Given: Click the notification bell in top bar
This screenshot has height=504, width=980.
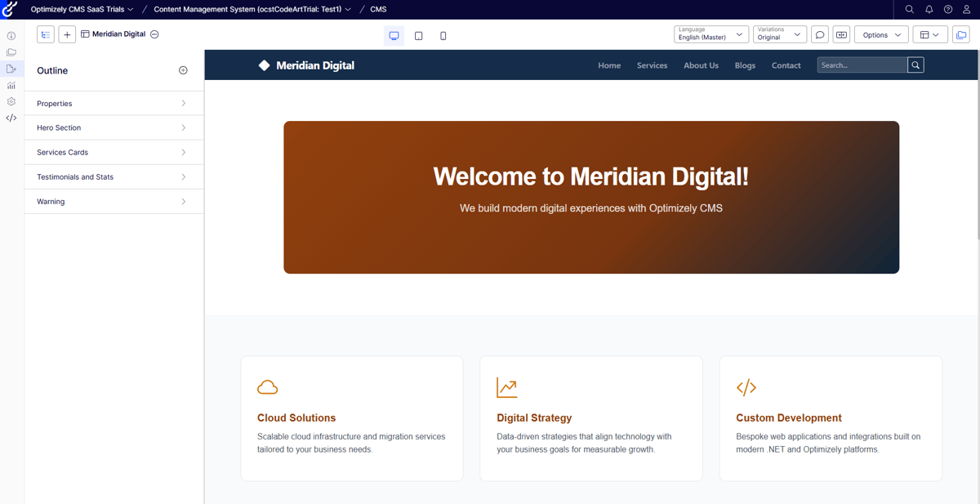Looking at the screenshot, I should click(x=929, y=9).
